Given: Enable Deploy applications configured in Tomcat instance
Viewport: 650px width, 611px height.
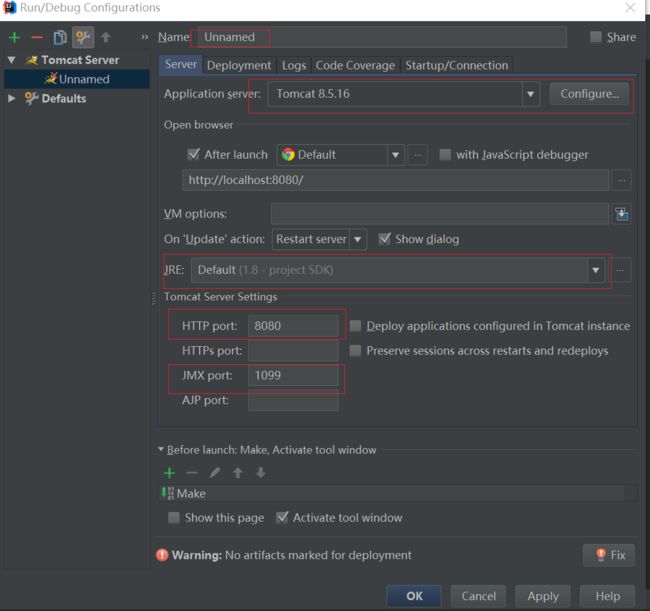Looking at the screenshot, I should click(x=355, y=326).
